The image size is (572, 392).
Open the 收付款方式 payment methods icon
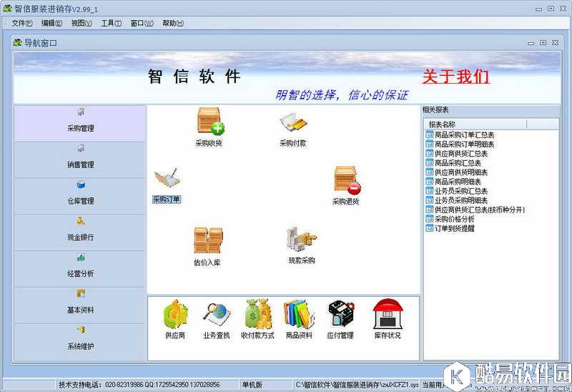pos(258,315)
